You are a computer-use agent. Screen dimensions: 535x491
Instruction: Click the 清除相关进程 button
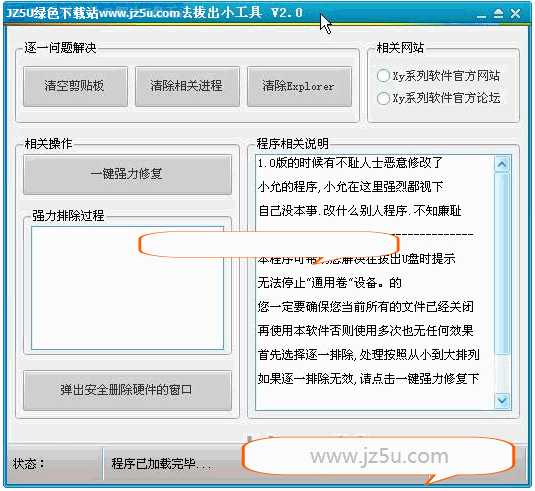click(x=187, y=86)
